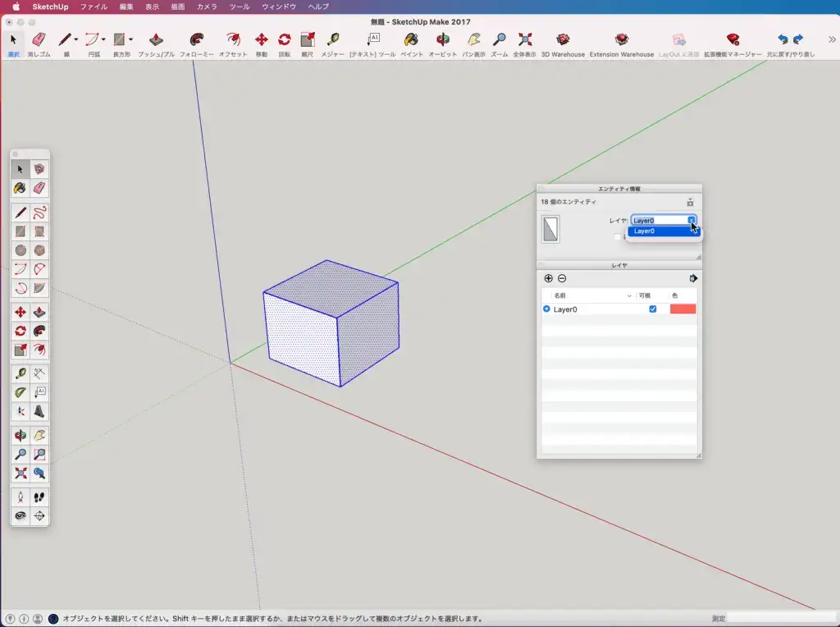
Task: Choose the Protractor tool in the tool palette
Action: pyautogui.click(x=21, y=392)
